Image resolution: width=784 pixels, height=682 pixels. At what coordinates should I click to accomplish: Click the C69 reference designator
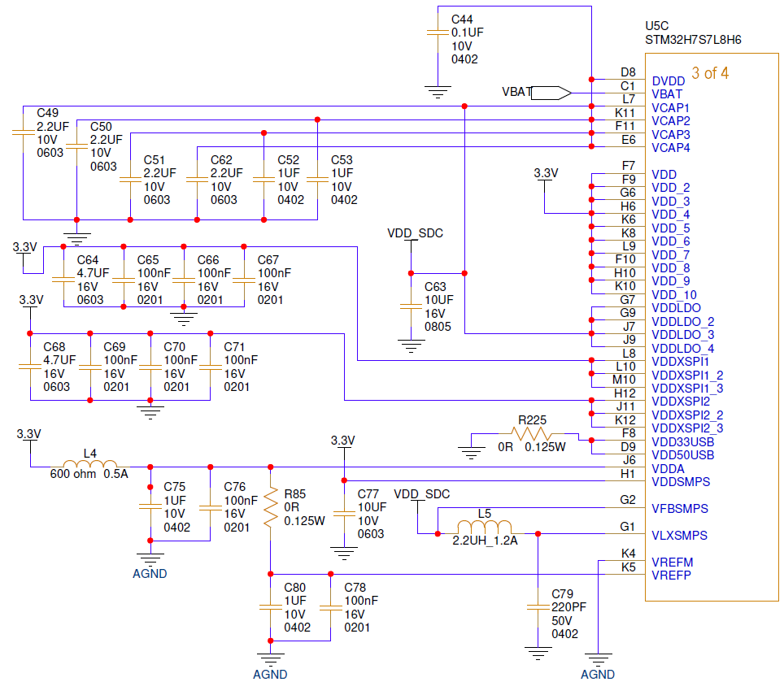pos(115,347)
